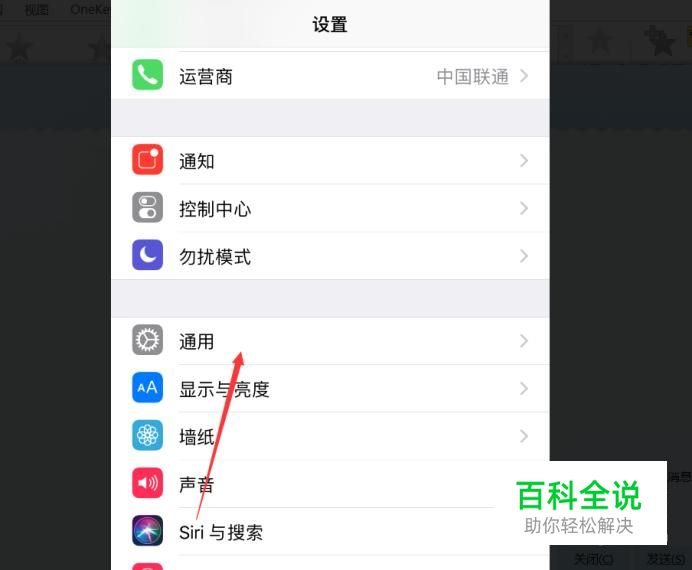Open the 勿扰模式 settings row
This screenshot has height=570, width=692.
[330, 255]
